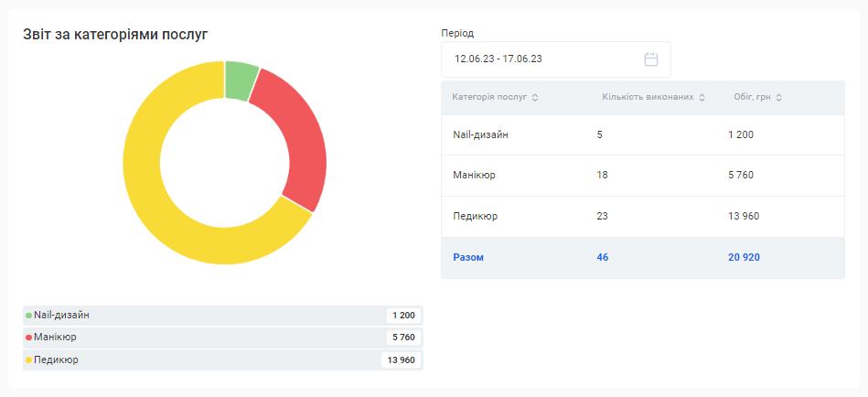
Task: Select the Nail-дизайн table row
Action: (642, 135)
